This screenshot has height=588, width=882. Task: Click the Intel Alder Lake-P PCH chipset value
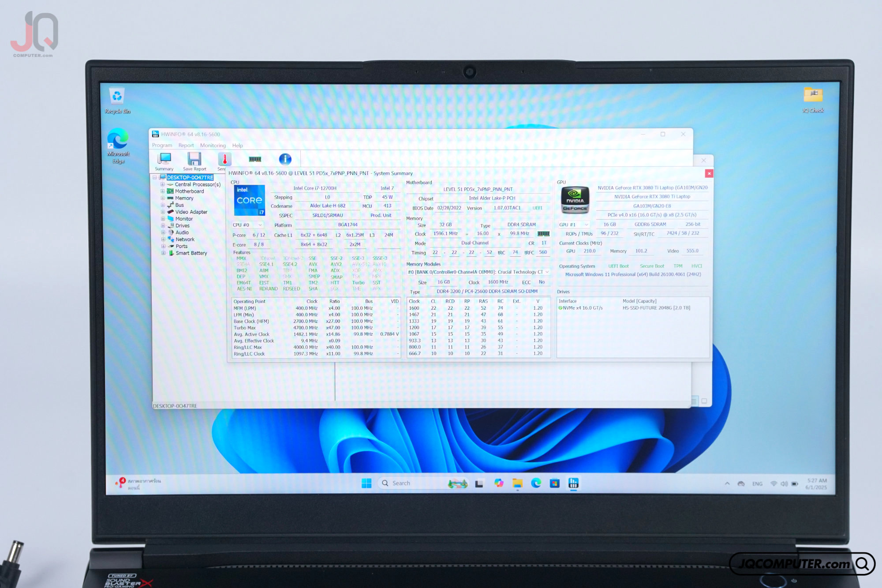point(492,198)
